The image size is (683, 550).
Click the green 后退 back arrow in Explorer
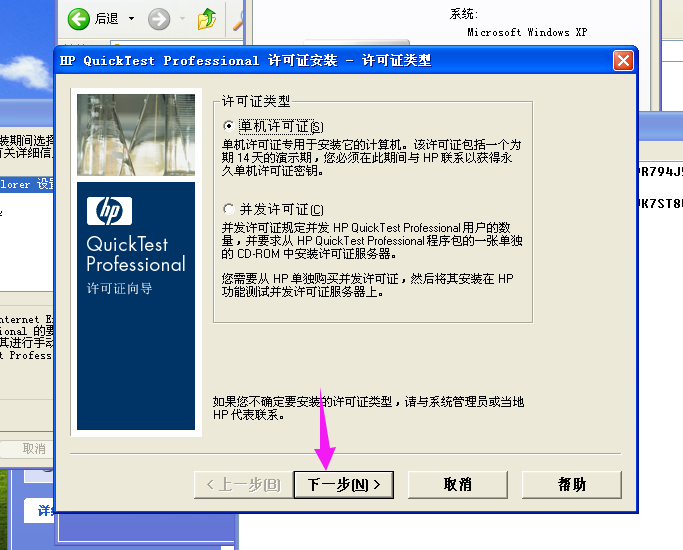78,19
